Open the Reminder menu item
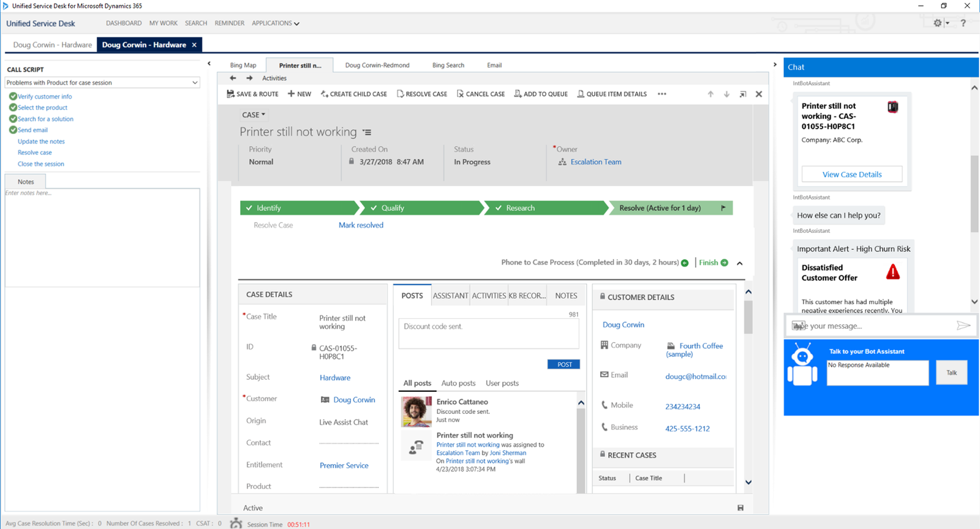The height and width of the screenshot is (529, 980). (230, 23)
